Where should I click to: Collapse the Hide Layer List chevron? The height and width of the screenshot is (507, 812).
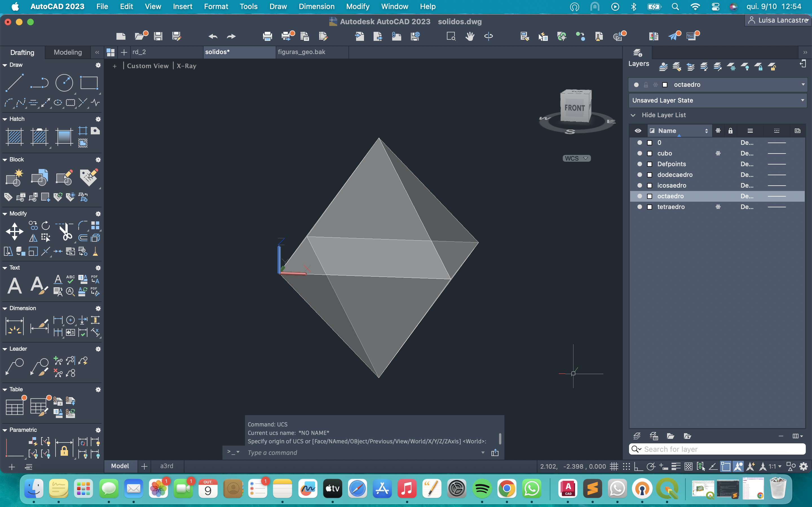click(633, 115)
